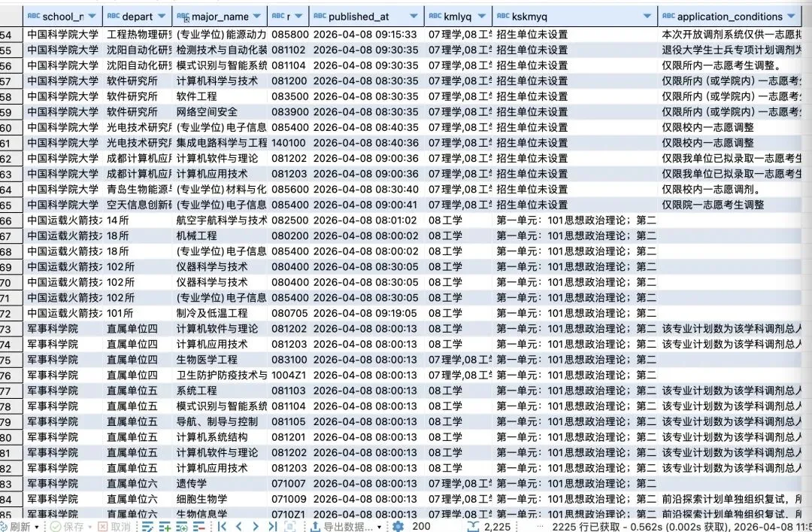Jump to the first row with arrow icon
This screenshot has width=812, height=532.
[x=222, y=527]
